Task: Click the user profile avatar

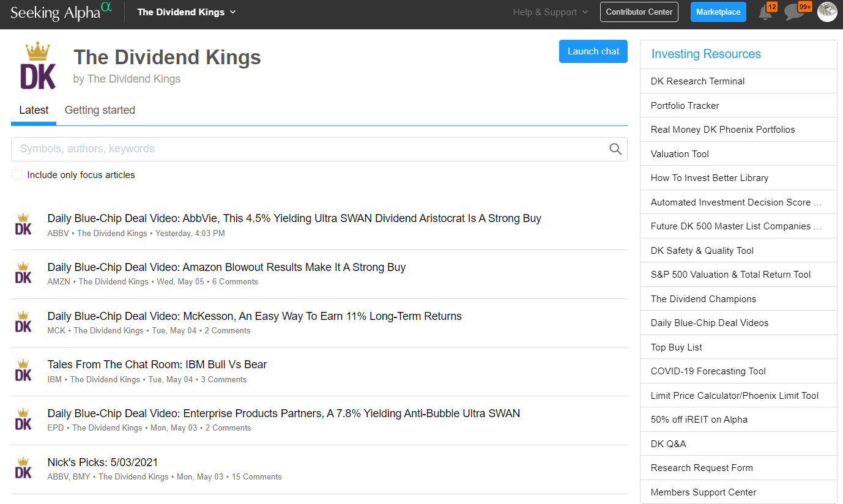Action: (827, 12)
